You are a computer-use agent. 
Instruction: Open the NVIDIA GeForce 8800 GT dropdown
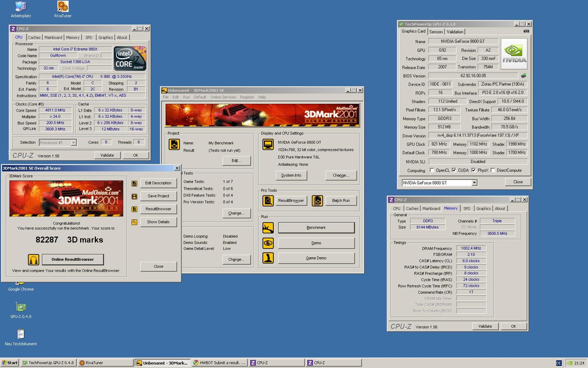pyautogui.click(x=474, y=183)
